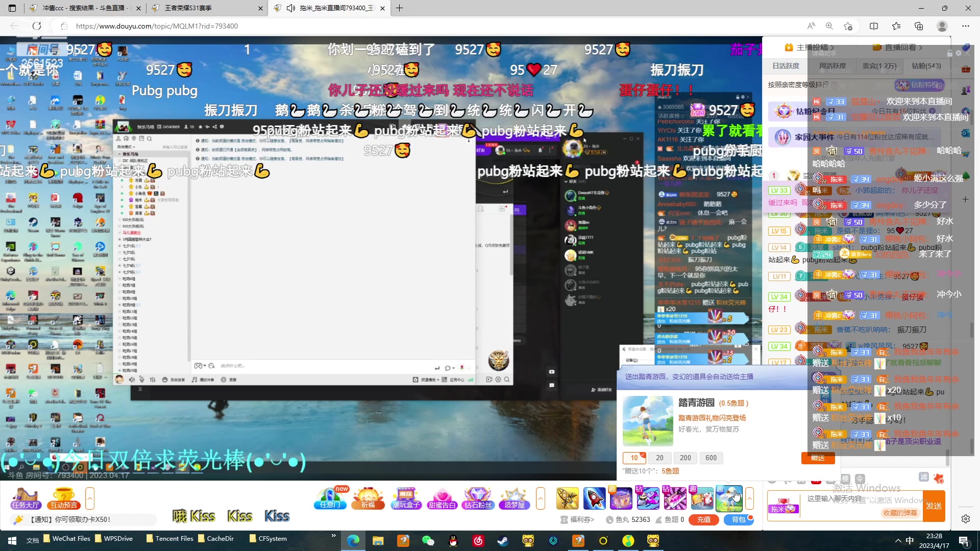Screen dimensions: 980x551
Task: Click the 互动预言 trophy icon
Action: [64, 498]
